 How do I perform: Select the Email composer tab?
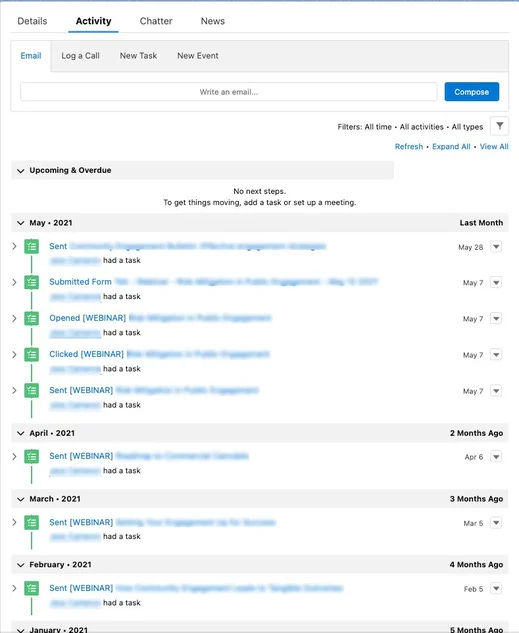pyautogui.click(x=31, y=56)
